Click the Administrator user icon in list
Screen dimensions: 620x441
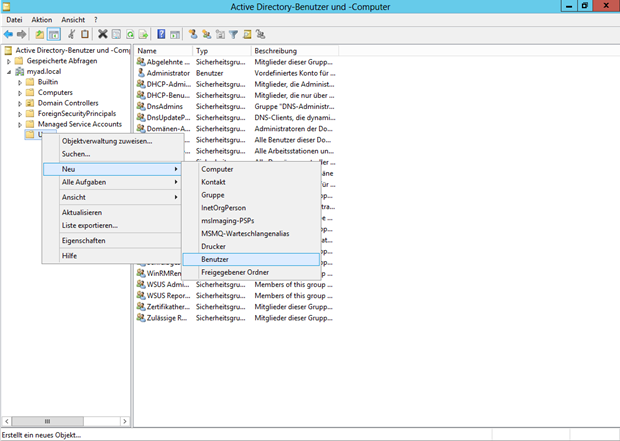click(x=141, y=73)
